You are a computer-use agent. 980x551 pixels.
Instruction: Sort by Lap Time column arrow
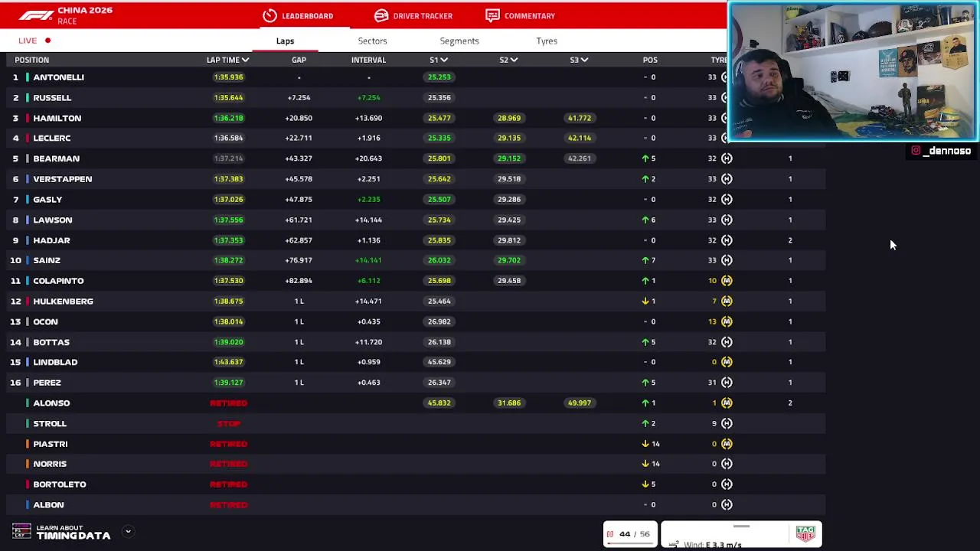click(x=245, y=60)
